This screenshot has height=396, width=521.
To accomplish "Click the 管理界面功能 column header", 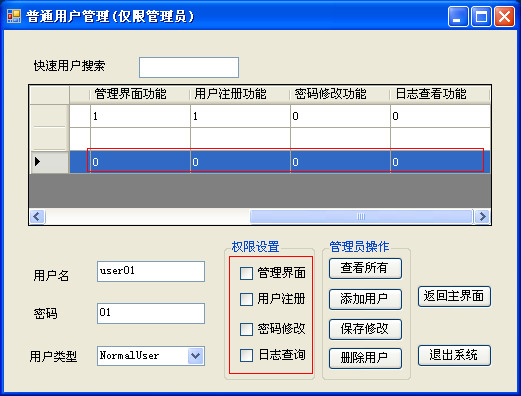I will tap(140, 94).
